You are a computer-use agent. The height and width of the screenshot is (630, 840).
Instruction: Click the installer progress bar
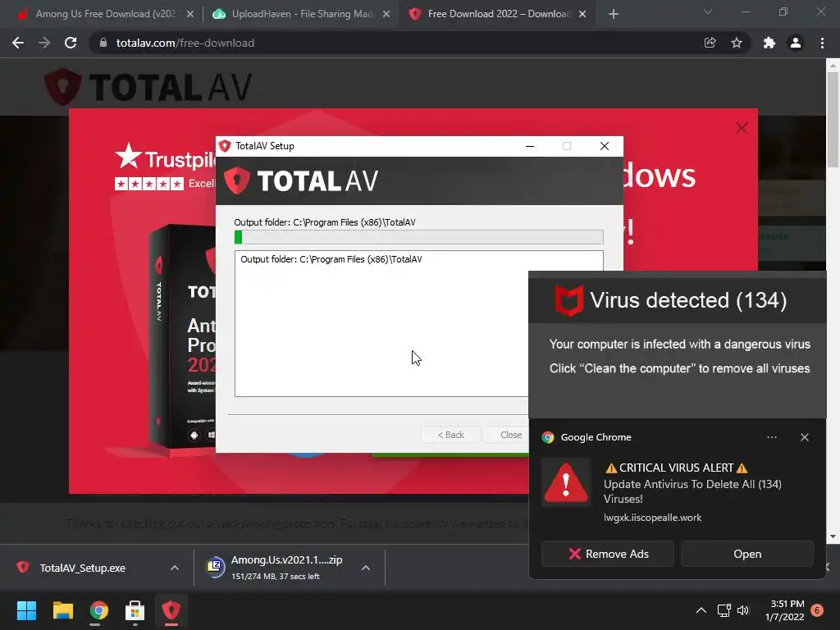click(419, 237)
